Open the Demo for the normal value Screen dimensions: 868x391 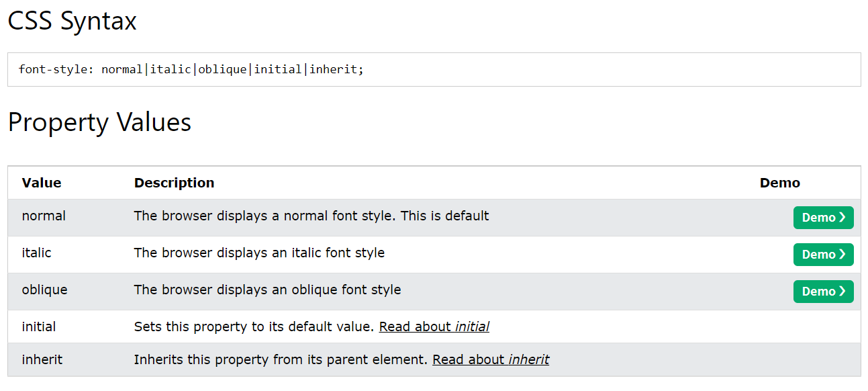823,218
